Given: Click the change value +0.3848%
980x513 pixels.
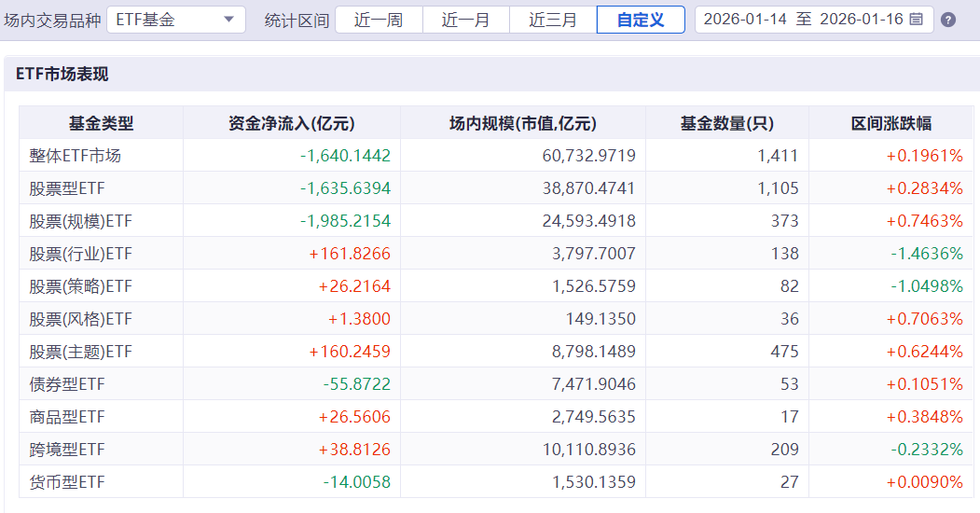Looking at the screenshot, I should coord(924,417).
